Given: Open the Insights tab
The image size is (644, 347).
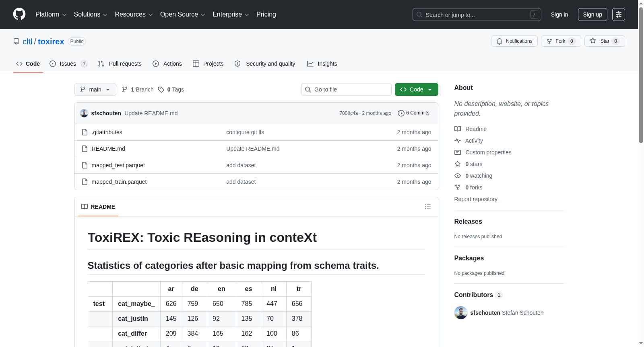Looking at the screenshot, I should point(322,64).
